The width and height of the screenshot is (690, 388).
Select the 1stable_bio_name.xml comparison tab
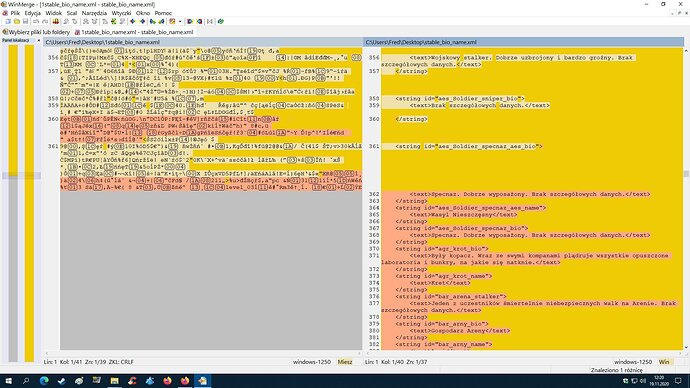[x=134, y=32]
